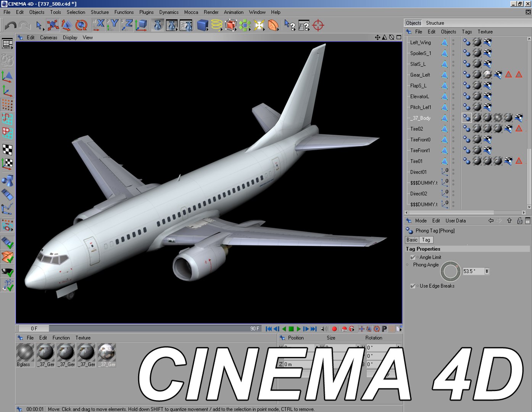Select the Move tool in the top toolbar
This screenshot has width=532, height=412.
pyautogui.click(x=53, y=26)
